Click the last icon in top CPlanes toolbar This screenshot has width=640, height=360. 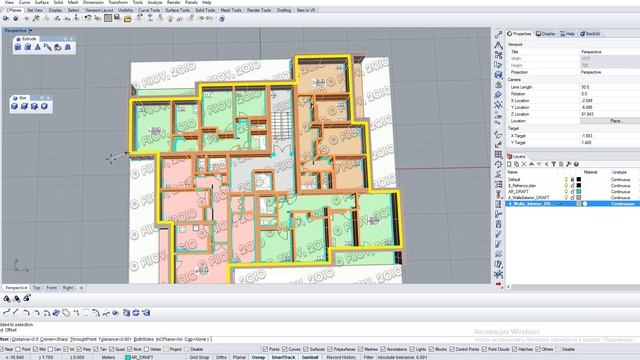[222, 18]
